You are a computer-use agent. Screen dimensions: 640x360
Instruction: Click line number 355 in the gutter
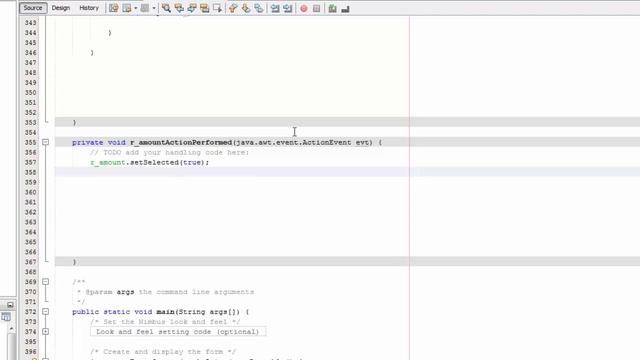tap(31, 142)
